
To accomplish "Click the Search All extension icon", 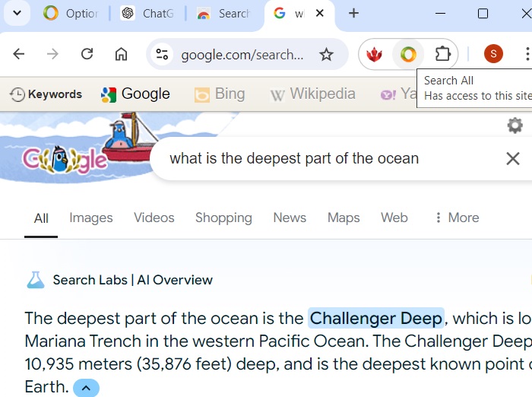I will tap(408, 54).
